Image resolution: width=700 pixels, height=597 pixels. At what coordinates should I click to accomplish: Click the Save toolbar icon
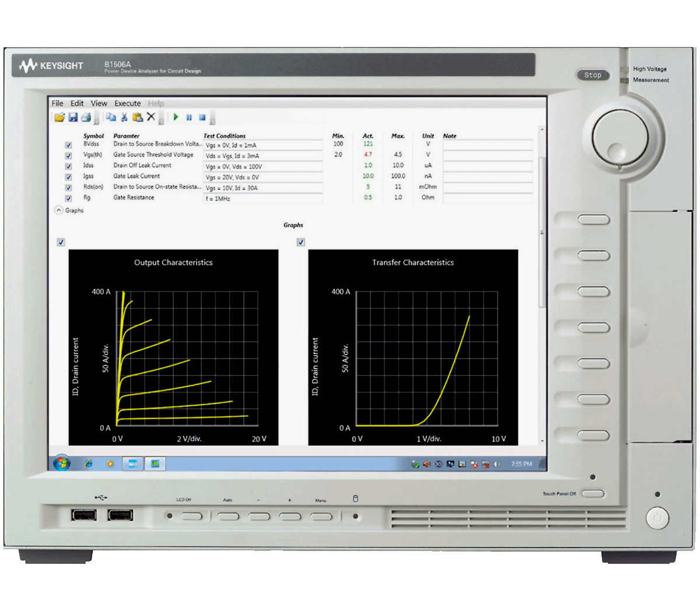[x=72, y=116]
